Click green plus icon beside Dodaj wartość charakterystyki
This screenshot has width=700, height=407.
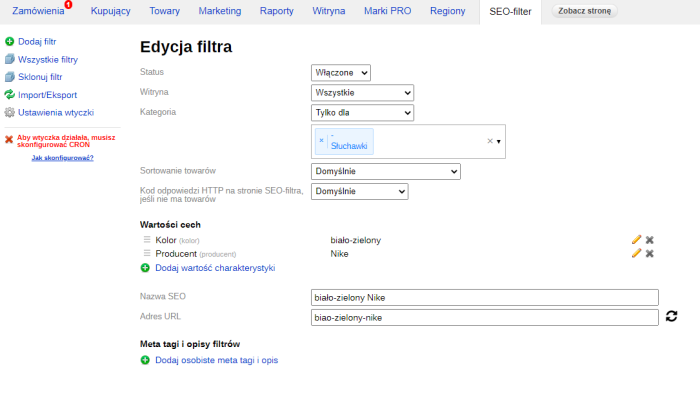[145, 268]
